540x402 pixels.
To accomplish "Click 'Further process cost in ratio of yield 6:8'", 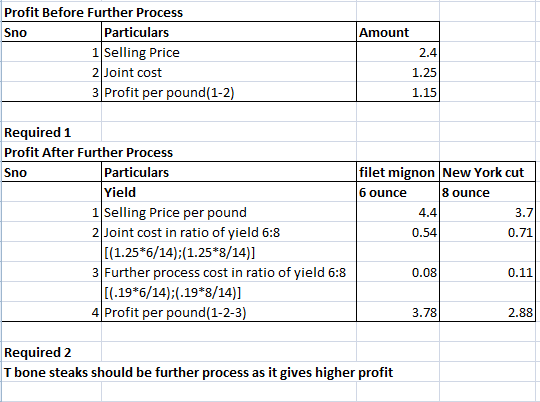I will tap(229, 272).
